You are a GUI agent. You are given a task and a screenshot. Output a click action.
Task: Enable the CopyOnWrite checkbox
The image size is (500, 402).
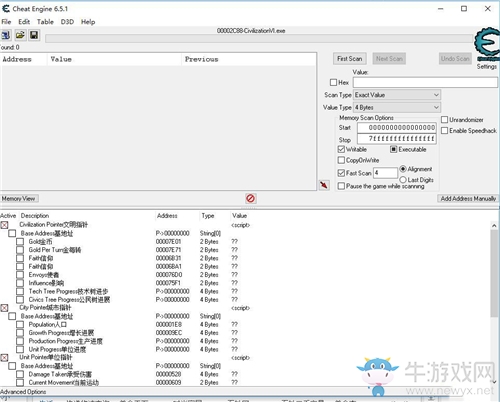coord(341,160)
